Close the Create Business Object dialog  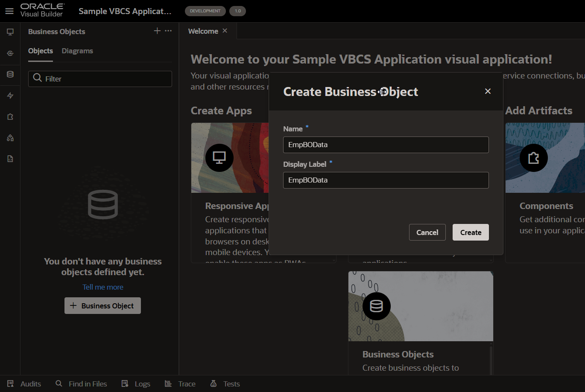(488, 91)
